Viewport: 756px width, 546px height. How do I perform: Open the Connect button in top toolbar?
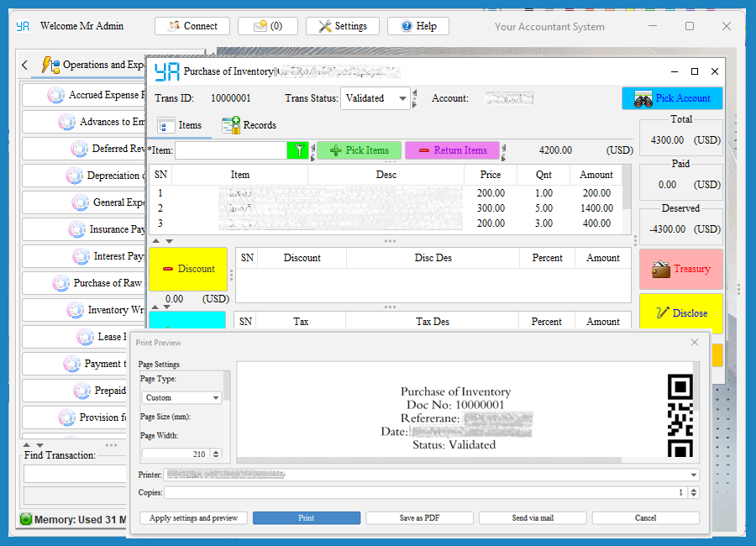192,26
